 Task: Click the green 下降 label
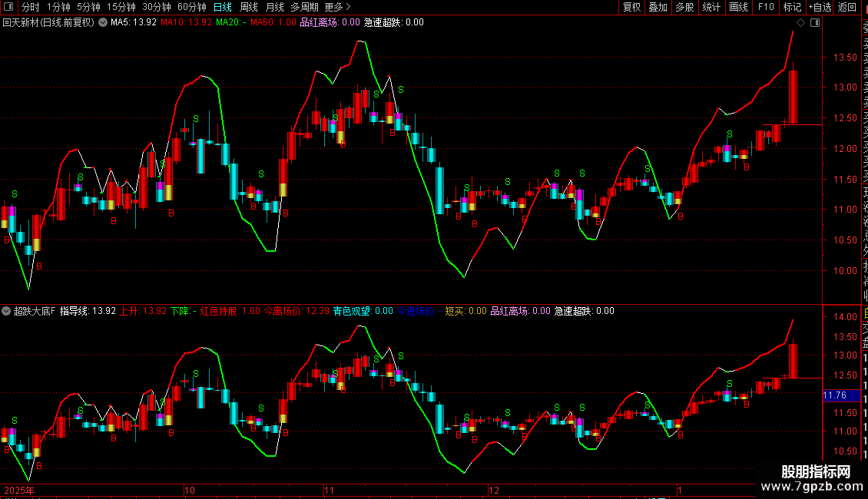click(184, 311)
